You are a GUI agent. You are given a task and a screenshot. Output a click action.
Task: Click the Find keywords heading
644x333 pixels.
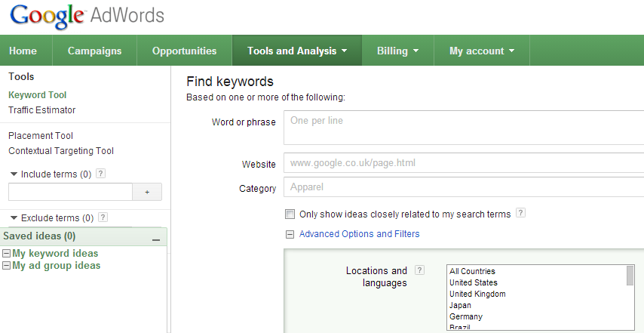[230, 82]
